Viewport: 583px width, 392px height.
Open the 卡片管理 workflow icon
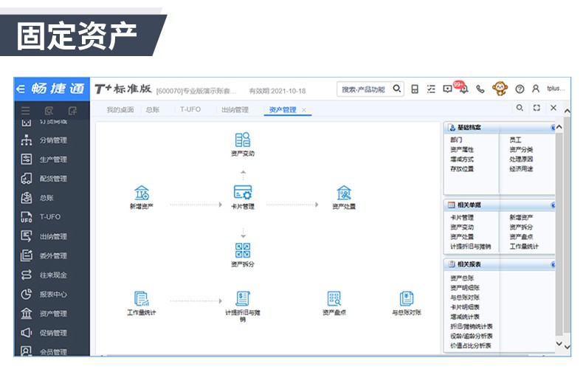(x=242, y=193)
